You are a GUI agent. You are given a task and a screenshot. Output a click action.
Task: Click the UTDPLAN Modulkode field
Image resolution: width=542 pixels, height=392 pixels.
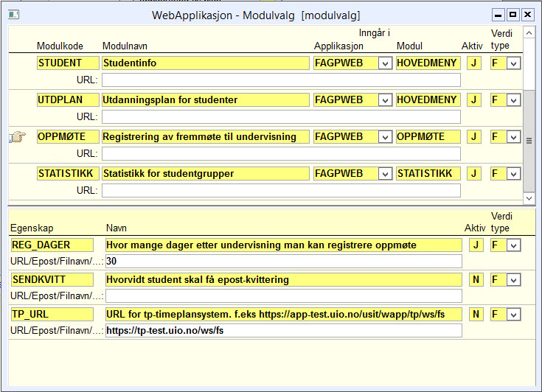[68, 100]
